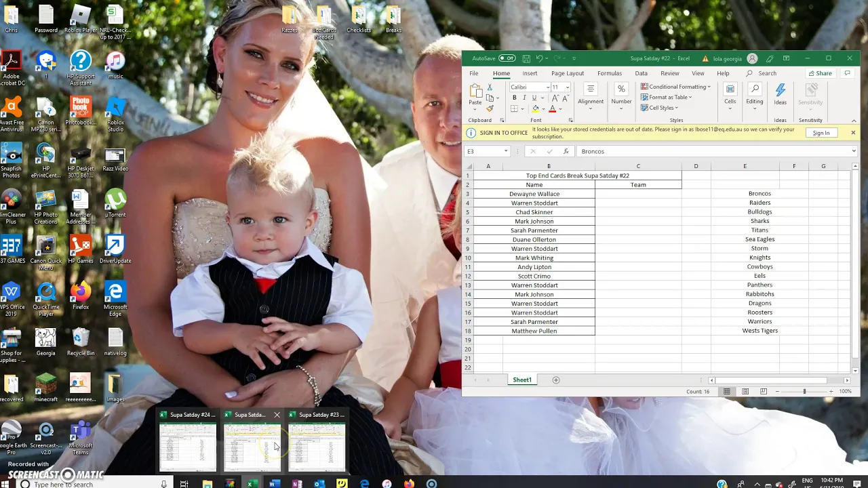Click the Excel icon on taskbar

point(252,484)
